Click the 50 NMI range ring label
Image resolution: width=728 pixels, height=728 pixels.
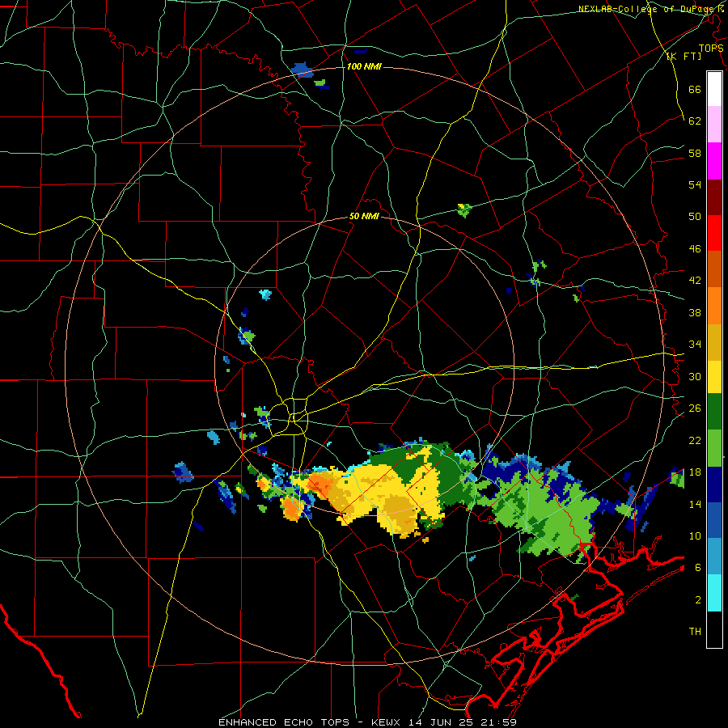click(364, 216)
